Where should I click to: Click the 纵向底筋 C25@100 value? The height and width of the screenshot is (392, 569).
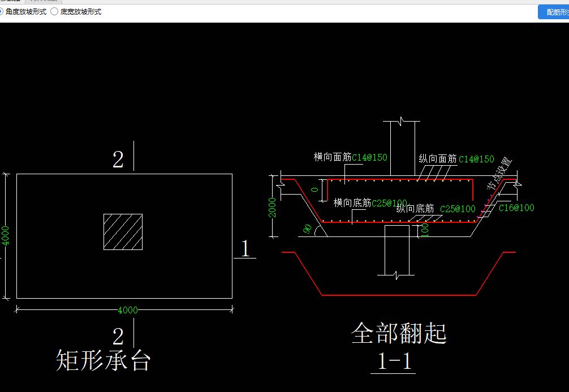coord(458,209)
